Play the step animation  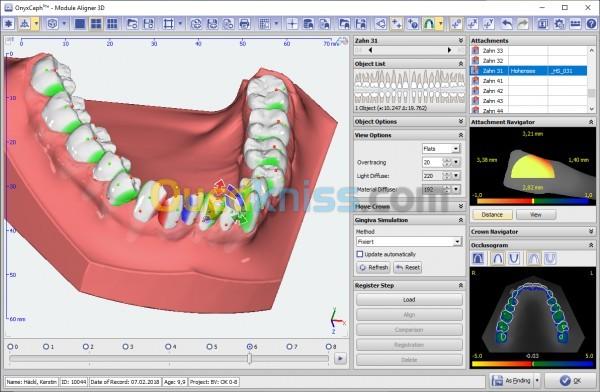coord(340,359)
